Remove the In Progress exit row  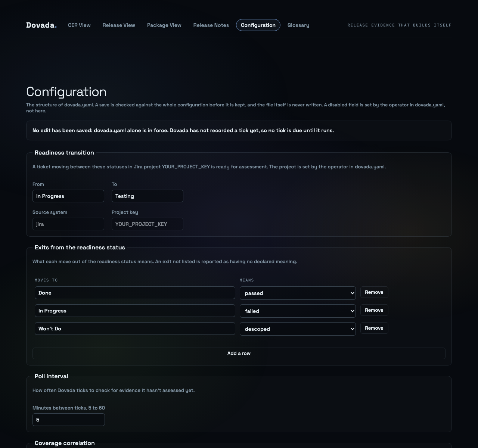pyautogui.click(x=374, y=310)
